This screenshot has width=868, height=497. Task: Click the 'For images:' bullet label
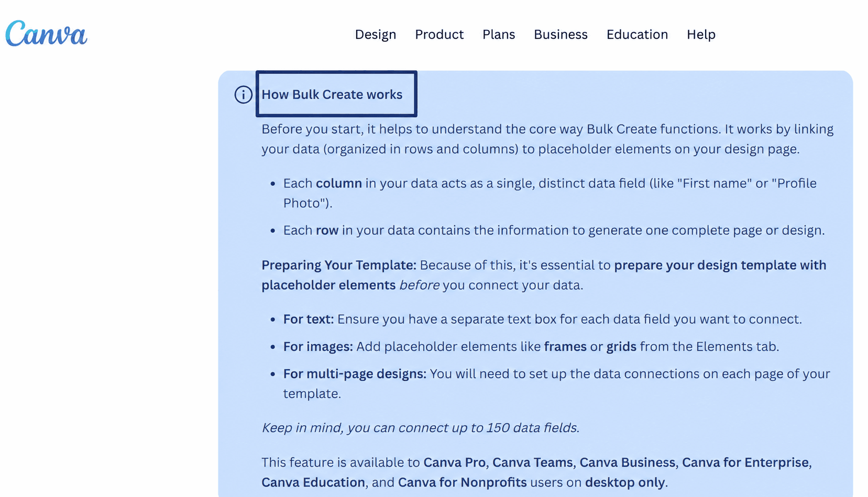pyautogui.click(x=318, y=347)
